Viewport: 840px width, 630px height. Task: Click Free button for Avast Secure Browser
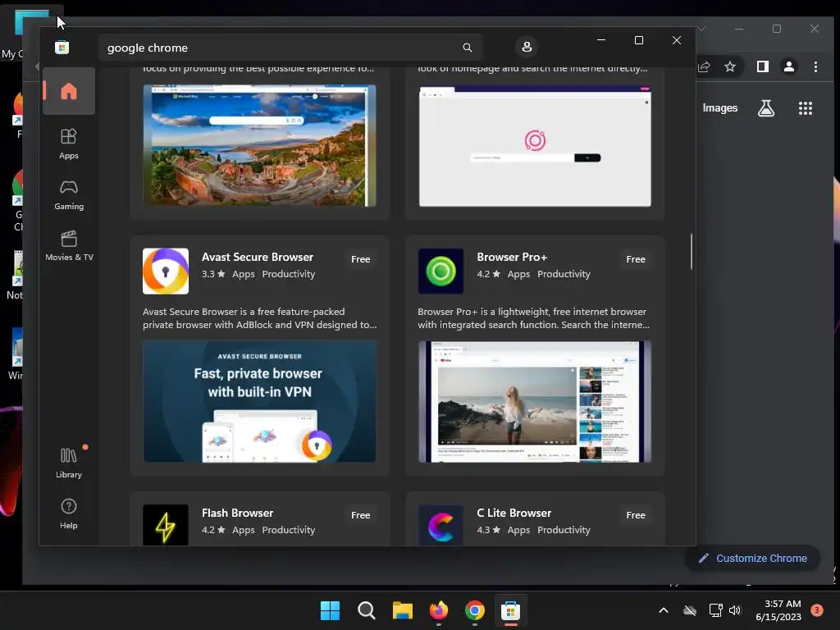tap(361, 259)
